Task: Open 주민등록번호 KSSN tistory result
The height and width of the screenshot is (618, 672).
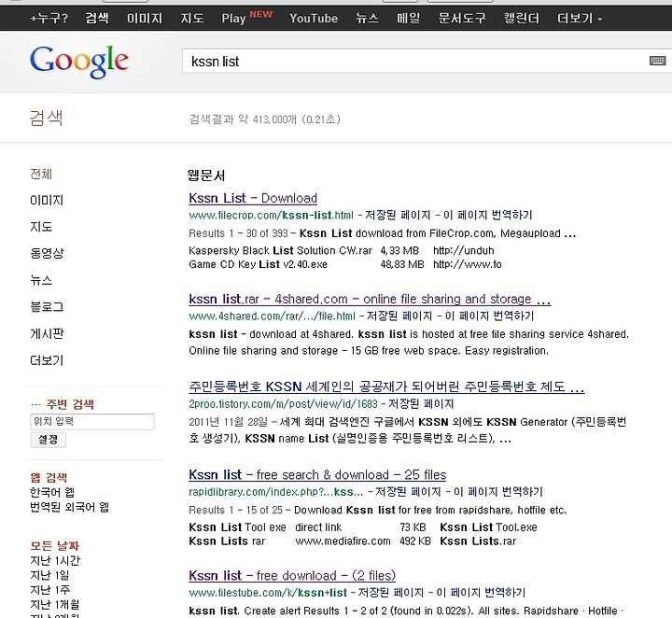Action: pyautogui.click(x=386, y=387)
